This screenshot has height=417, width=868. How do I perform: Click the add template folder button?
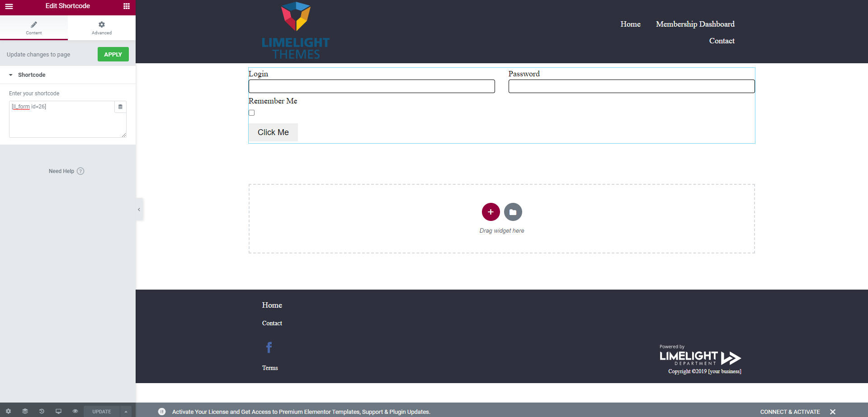[513, 212]
